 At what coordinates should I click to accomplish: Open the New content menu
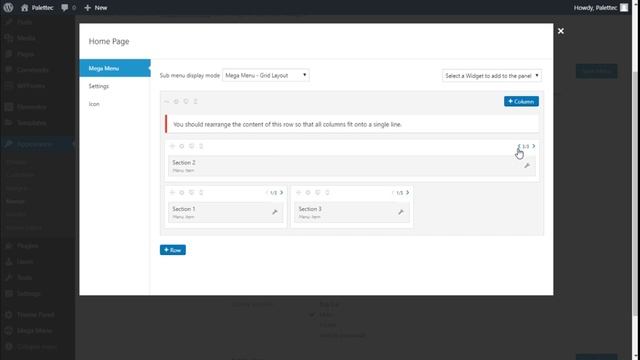96,7
